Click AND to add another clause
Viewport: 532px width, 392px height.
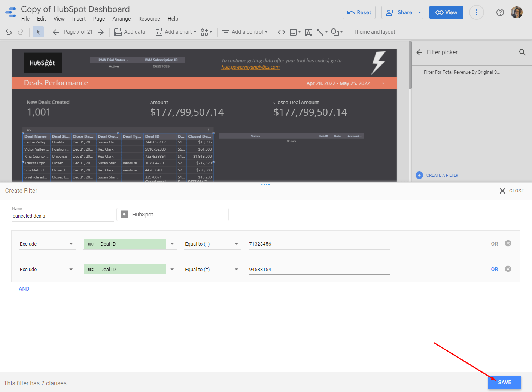coord(24,289)
